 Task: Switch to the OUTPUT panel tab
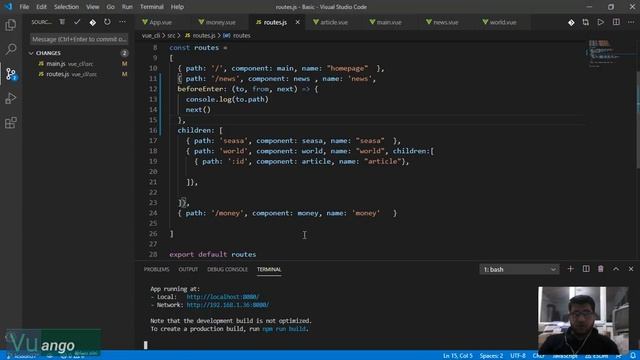(188, 269)
